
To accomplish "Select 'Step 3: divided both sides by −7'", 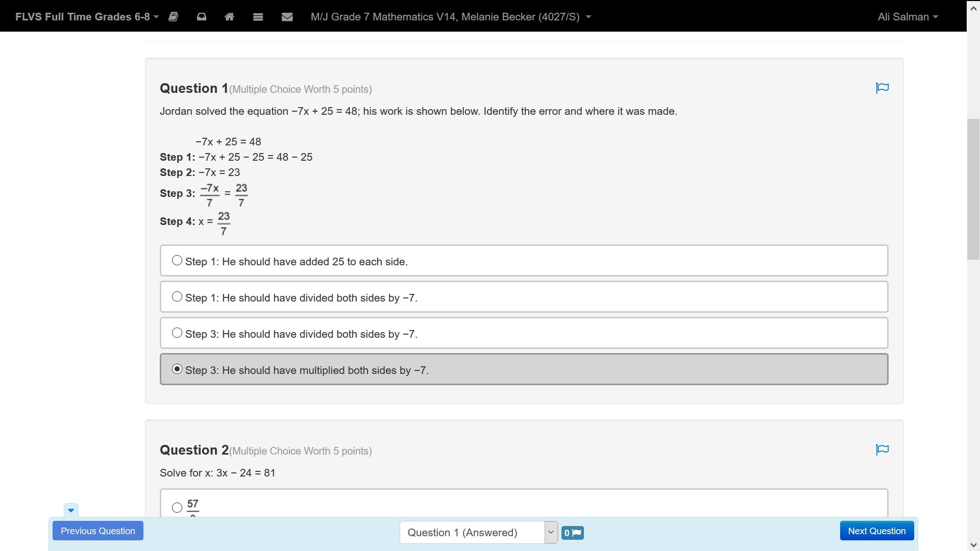I will click(177, 333).
